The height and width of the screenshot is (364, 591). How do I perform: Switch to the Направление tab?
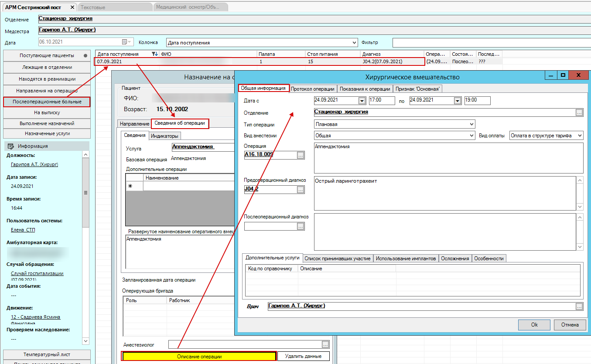pos(134,124)
